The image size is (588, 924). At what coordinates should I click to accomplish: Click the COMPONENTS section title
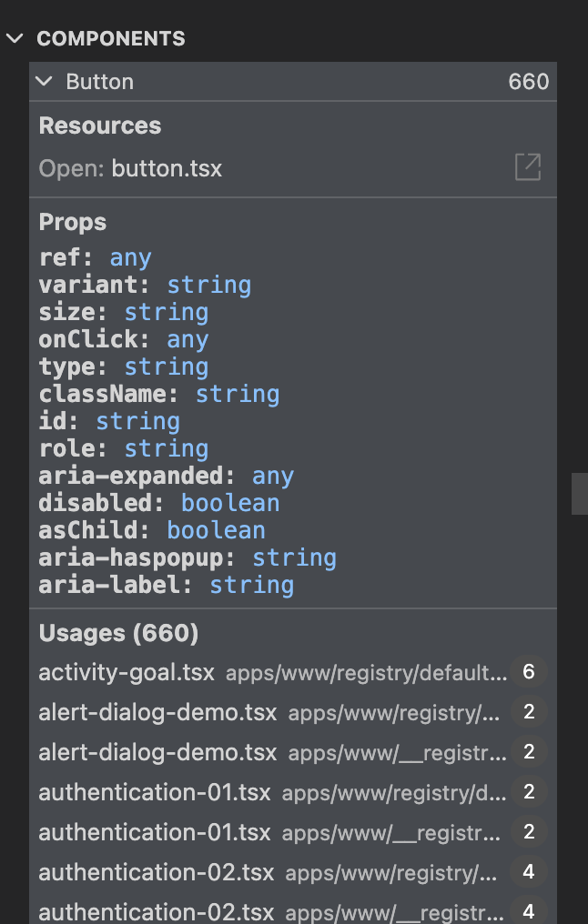[111, 39]
